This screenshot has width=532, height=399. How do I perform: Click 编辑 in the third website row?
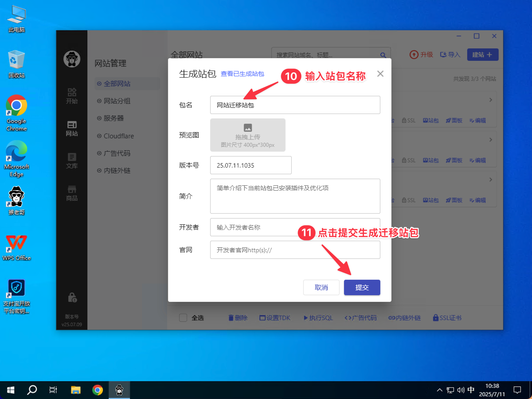[x=477, y=200]
